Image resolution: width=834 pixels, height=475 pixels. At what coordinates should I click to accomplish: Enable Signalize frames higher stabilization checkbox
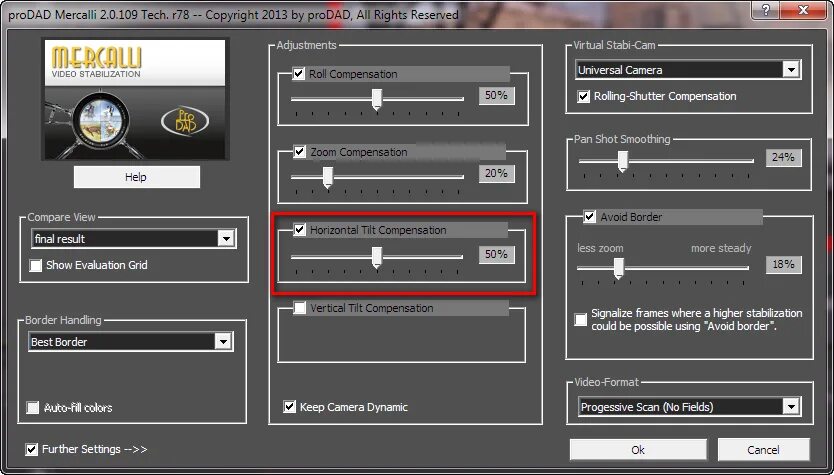pyautogui.click(x=581, y=320)
